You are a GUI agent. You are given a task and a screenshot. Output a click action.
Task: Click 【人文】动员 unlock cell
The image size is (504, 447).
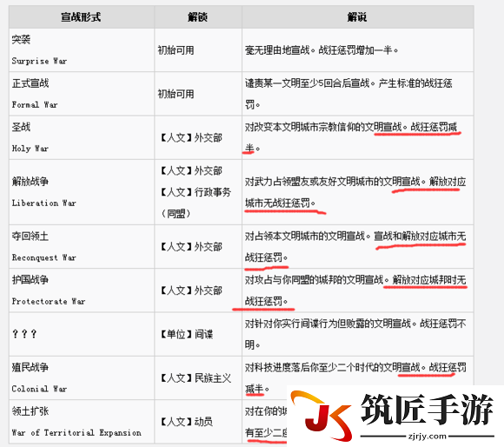pos(187,422)
